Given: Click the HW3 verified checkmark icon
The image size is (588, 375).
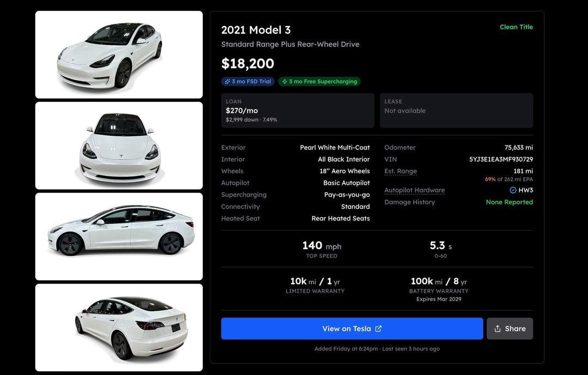Looking at the screenshot, I should [513, 190].
